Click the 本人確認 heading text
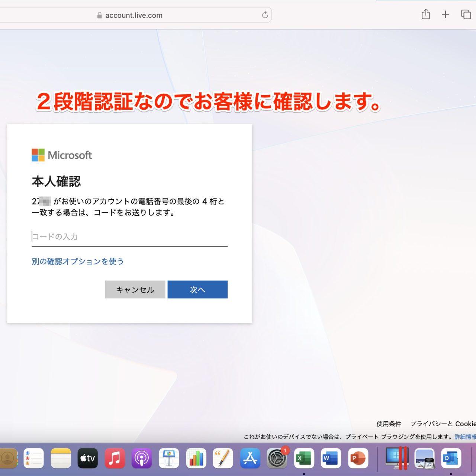476x476 pixels. click(x=56, y=181)
